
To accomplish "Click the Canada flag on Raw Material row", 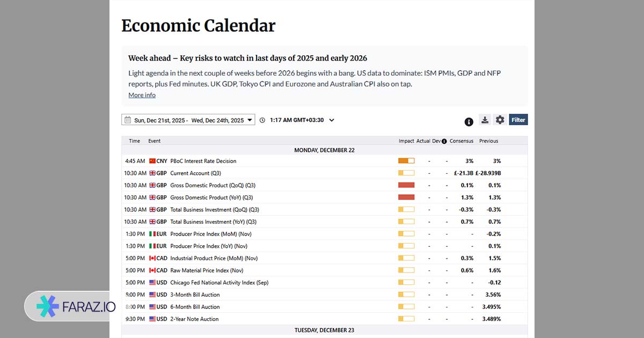I will tap(152, 270).
